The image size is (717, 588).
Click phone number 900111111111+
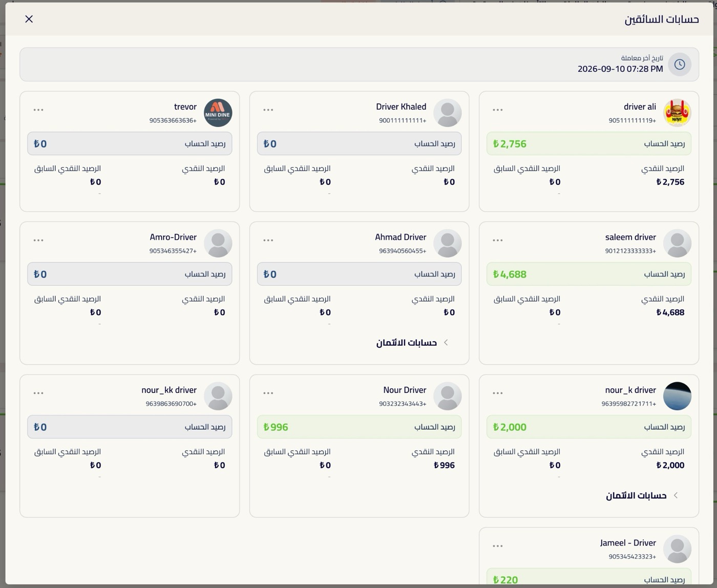pos(403,120)
